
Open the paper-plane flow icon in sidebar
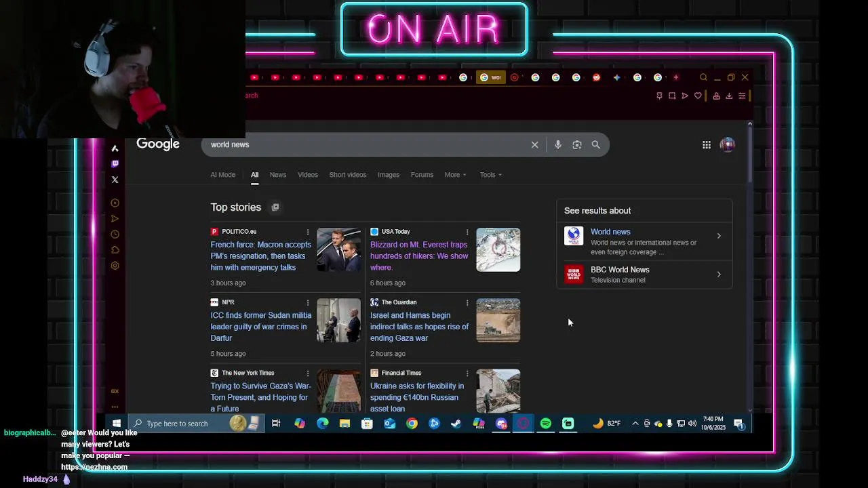(x=115, y=218)
